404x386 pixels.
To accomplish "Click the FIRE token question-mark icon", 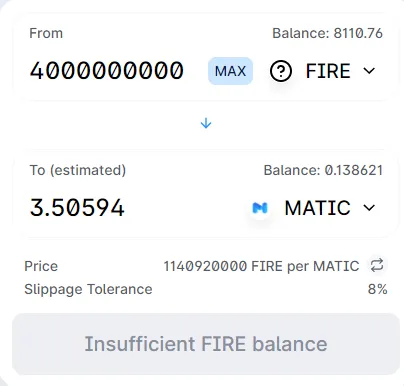I will click(281, 71).
